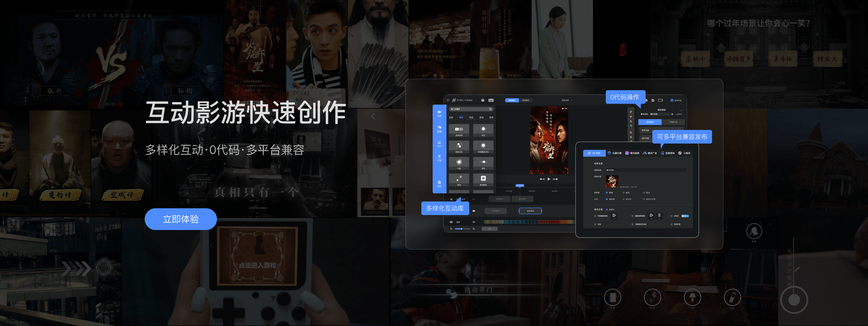Toggle eye visibility on 视频 track

474,222
